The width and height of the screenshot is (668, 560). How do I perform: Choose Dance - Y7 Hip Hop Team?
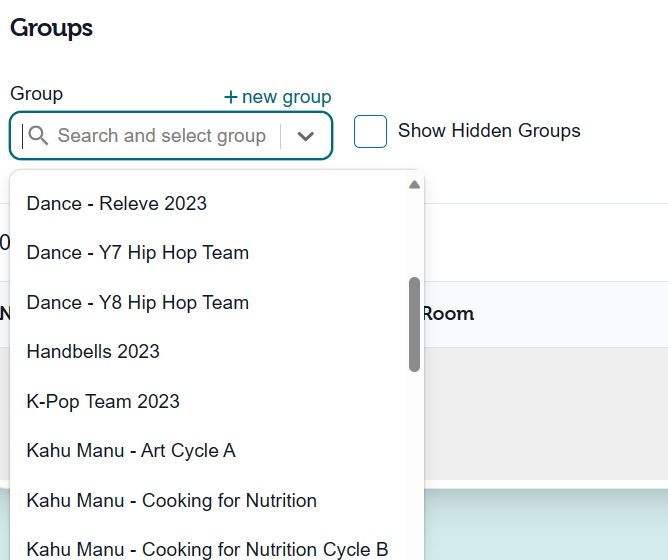pyautogui.click(x=207, y=252)
